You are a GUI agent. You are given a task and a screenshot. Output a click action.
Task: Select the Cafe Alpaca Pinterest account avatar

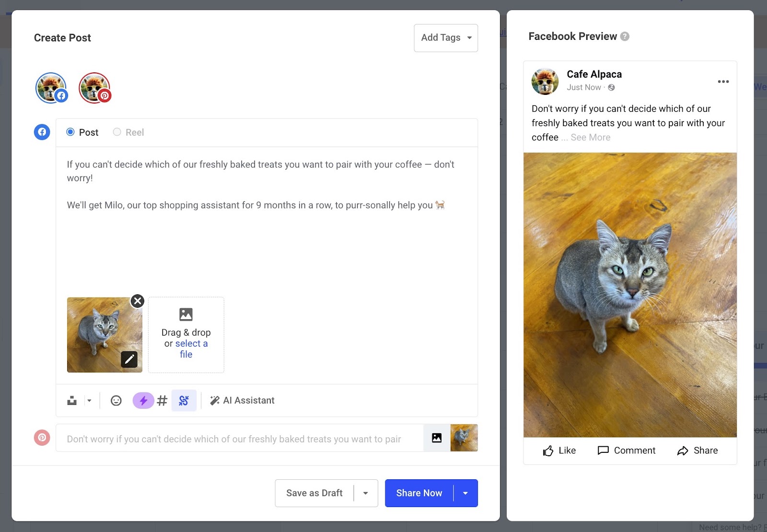94,88
